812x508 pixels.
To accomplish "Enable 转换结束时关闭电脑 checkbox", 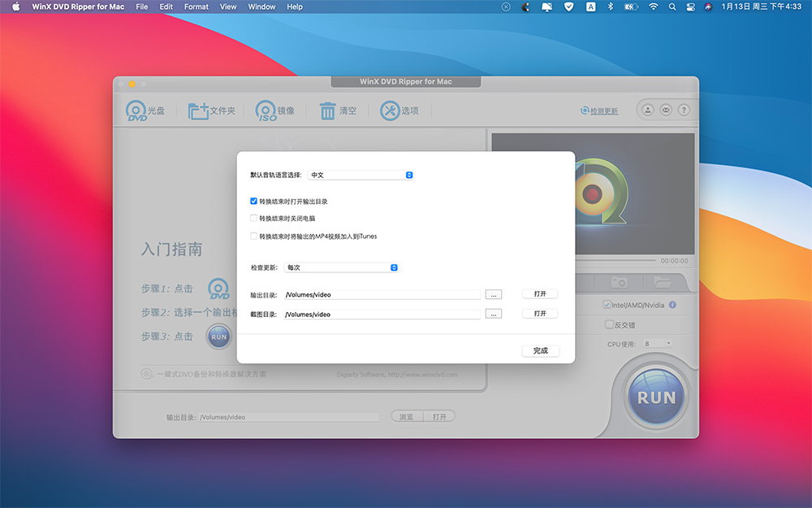I will [253, 218].
